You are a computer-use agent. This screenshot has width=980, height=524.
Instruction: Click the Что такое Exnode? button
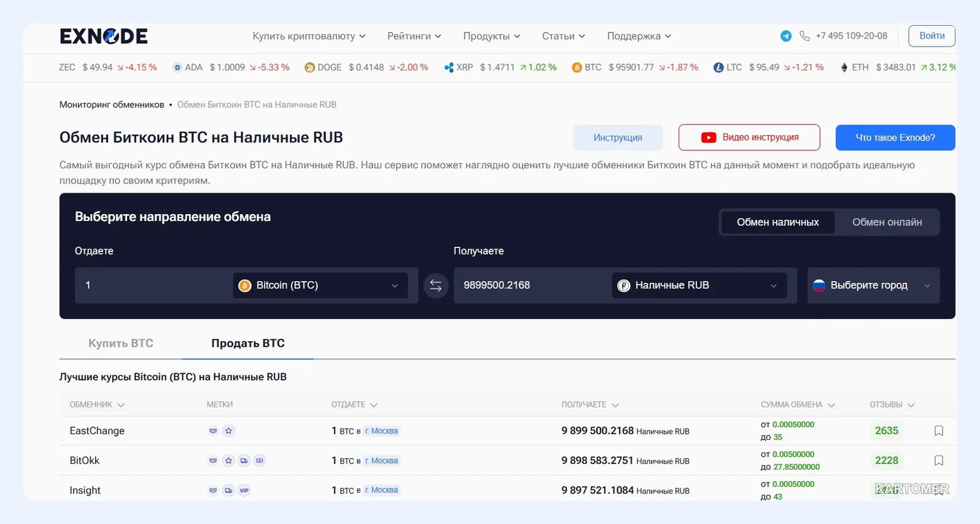pyautogui.click(x=895, y=137)
